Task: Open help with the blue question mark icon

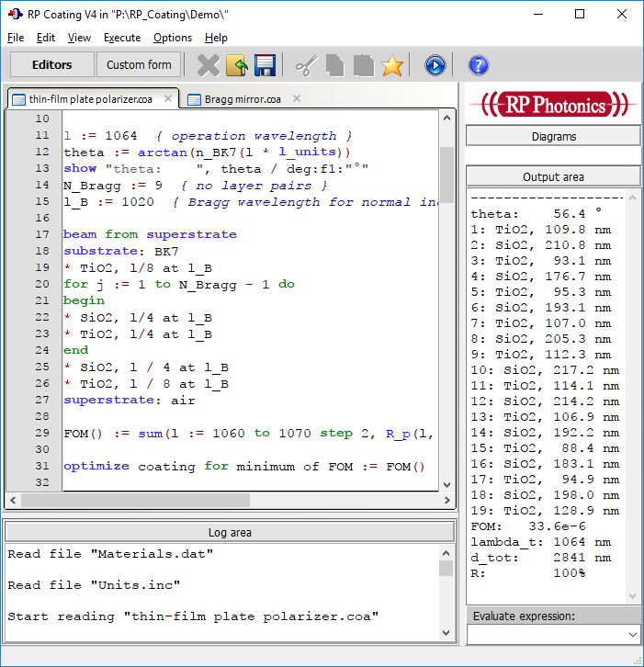Action: [479, 65]
